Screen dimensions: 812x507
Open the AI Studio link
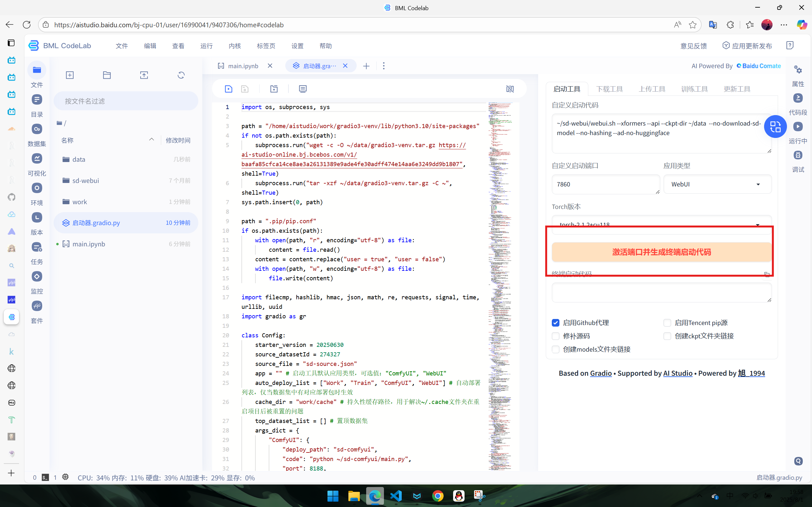pos(677,373)
